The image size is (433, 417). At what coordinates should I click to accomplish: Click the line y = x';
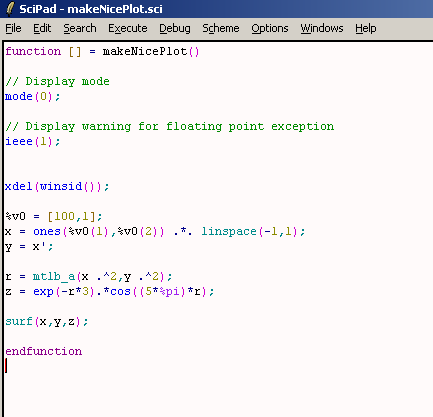click(x=29, y=247)
